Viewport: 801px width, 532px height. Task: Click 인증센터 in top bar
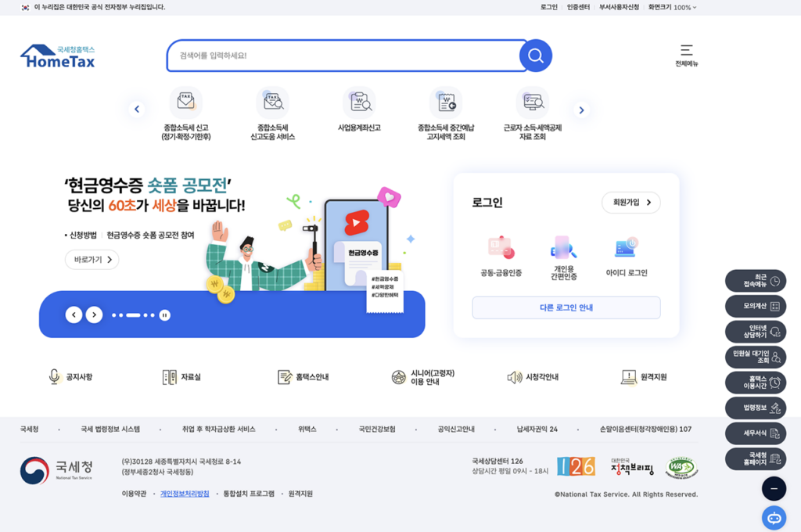click(x=578, y=7)
